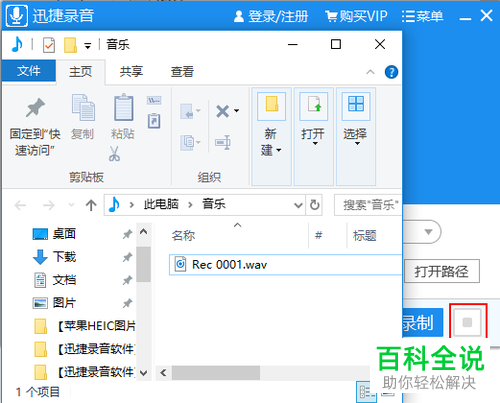Click the horizontal scrollbar left arrow

(163, 372)
